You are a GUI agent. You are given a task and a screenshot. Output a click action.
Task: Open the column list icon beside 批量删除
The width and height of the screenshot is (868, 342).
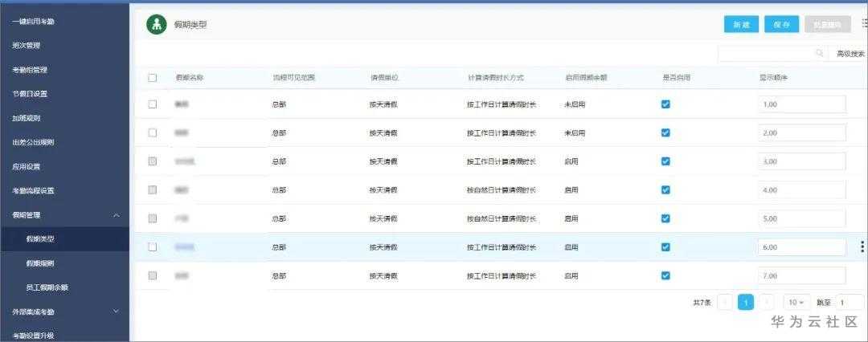pyautogui.click(x=864, y=22)
